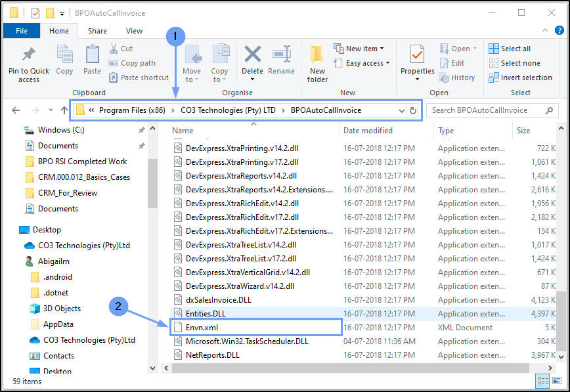Select the Envn.xml file

[201, 328]
